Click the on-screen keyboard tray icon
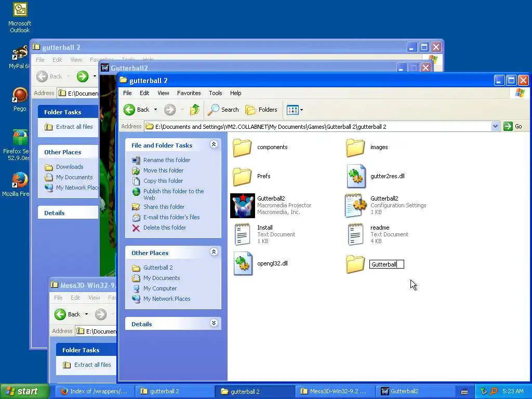This screenshot has width=532, height=399. pyautogui.click(x=464, y=392)
